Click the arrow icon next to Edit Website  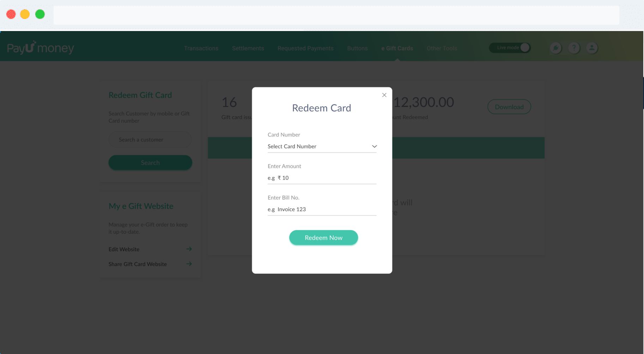click(189, 249)
